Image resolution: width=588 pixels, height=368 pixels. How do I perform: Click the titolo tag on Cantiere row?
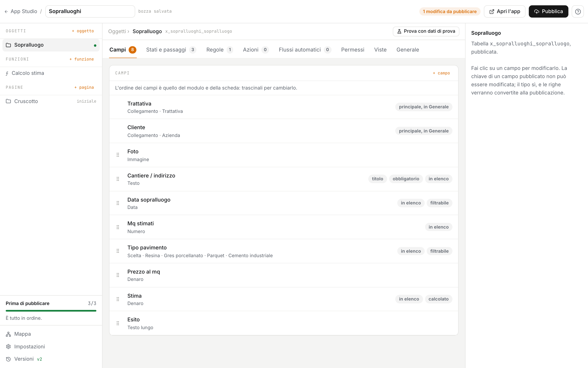tap(377, 179)
